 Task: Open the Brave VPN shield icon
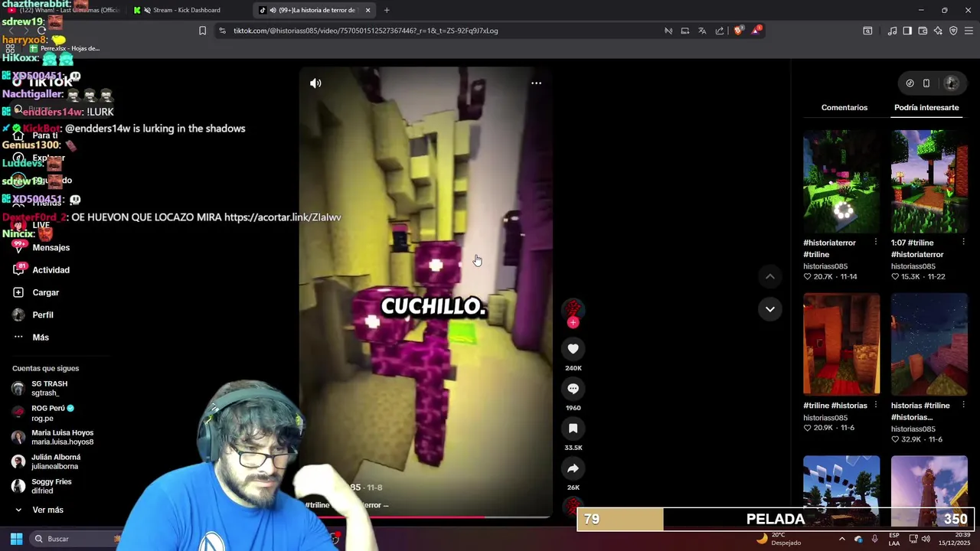tap(953, 31)
